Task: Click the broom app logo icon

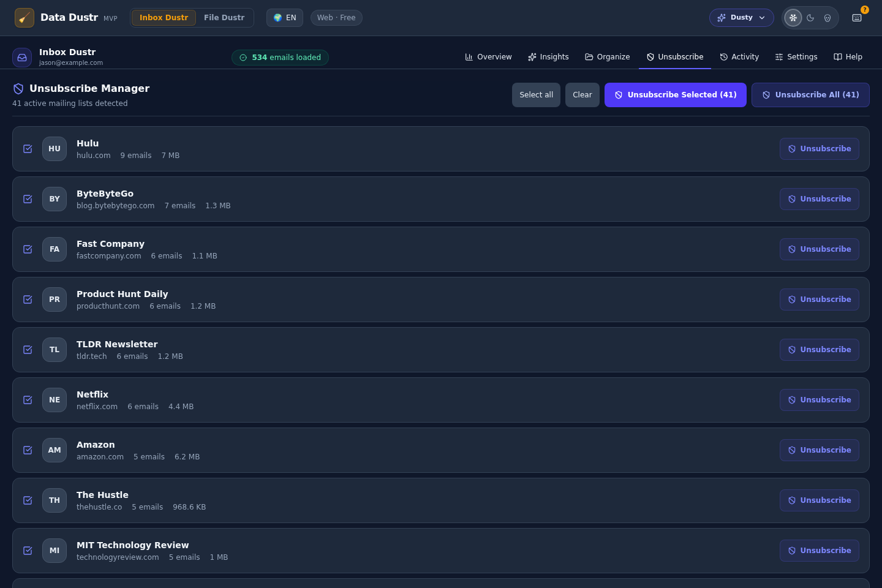Action: coord(24,18)
